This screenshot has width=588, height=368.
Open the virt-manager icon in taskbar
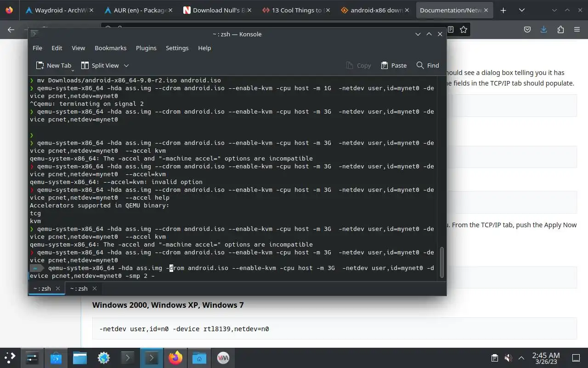[223, 358]
